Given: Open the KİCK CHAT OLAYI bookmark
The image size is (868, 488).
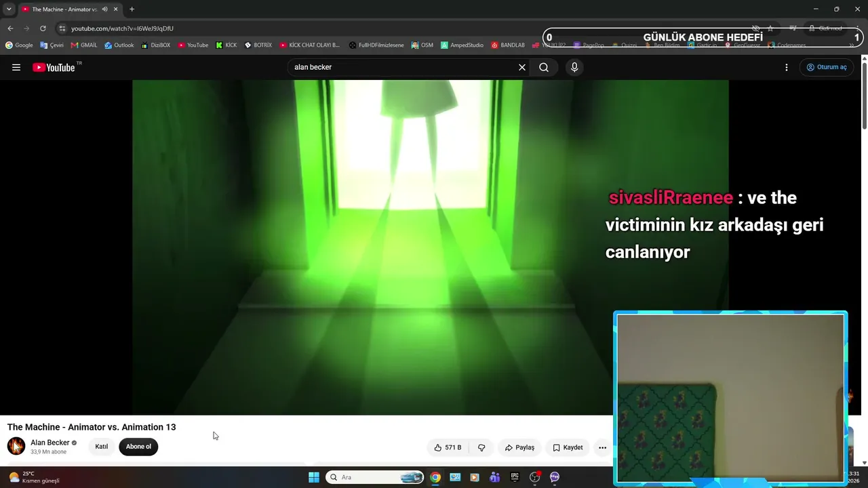Looking at the screenshot, I should point(310,45).
